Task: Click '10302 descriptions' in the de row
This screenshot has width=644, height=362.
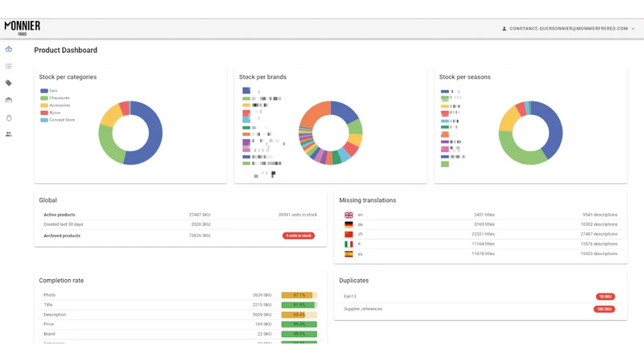Action: point(599,224)
